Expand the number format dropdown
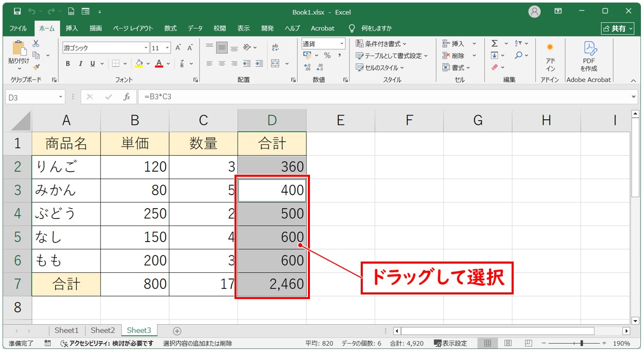The image size is (644, 352). pos(341,44)
